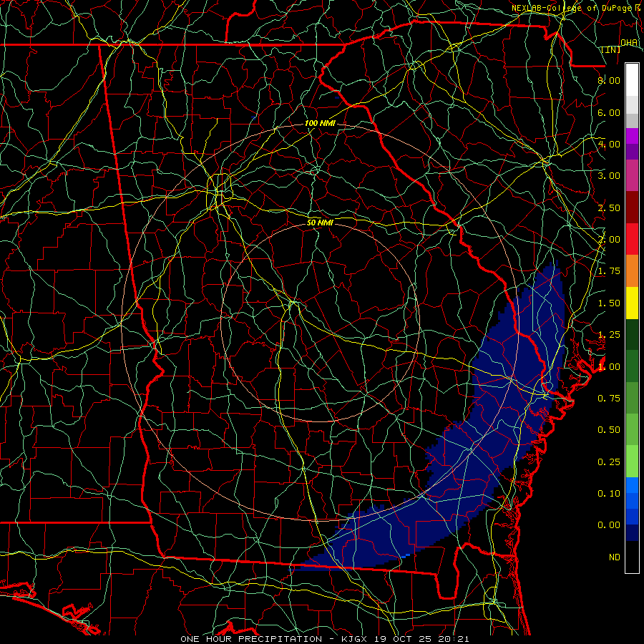Click the light sky-blue legend swatch
Viewport: 644px width, 644px height.
click(x=632, y=485)
